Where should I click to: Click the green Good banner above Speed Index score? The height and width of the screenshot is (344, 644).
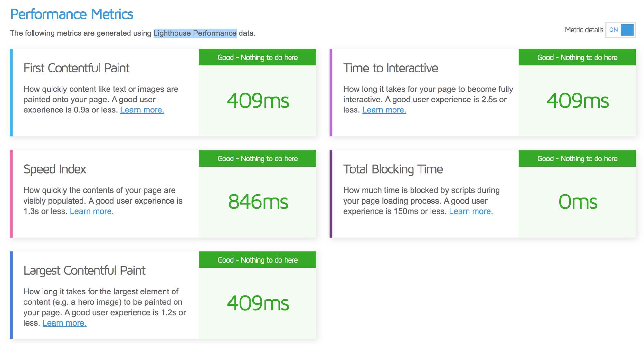(x=257, y=158)
